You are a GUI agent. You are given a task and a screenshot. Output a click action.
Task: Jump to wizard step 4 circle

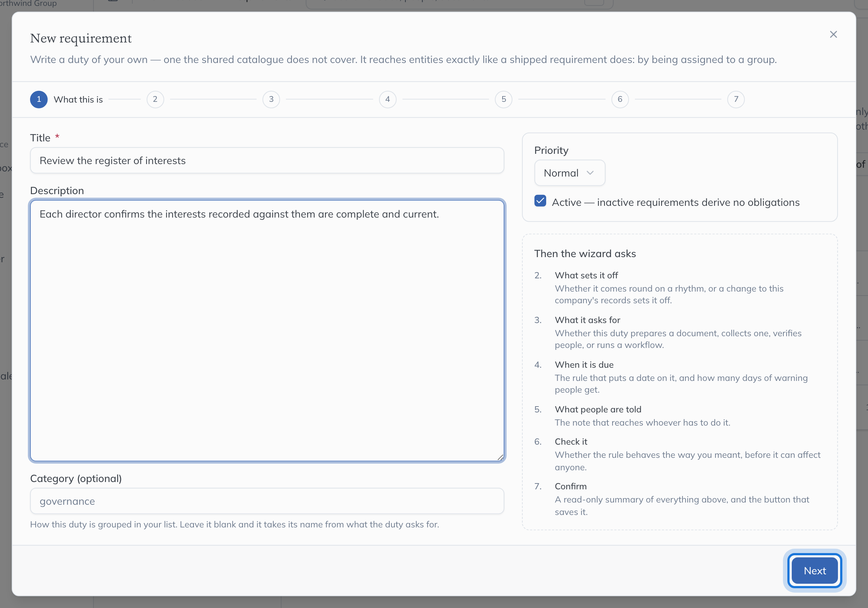pos(387,99)
